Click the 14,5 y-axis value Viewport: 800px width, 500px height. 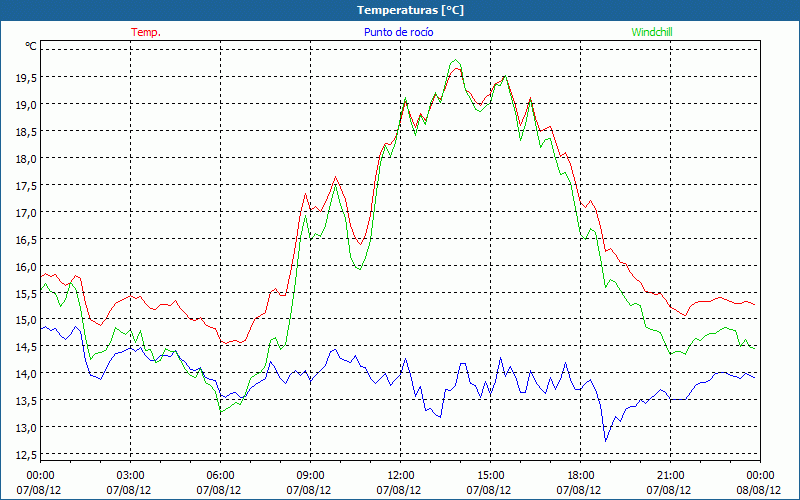click(26, 347)
